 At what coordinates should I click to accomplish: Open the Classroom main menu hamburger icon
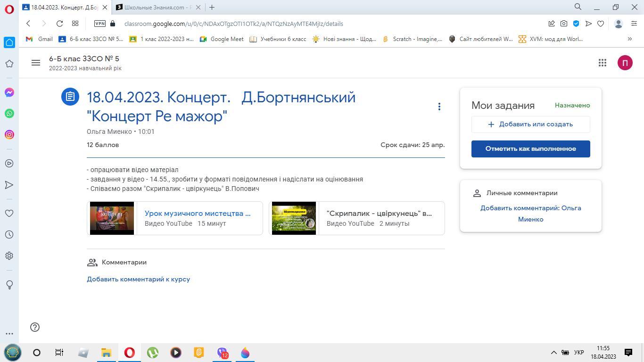coord(36,63)
